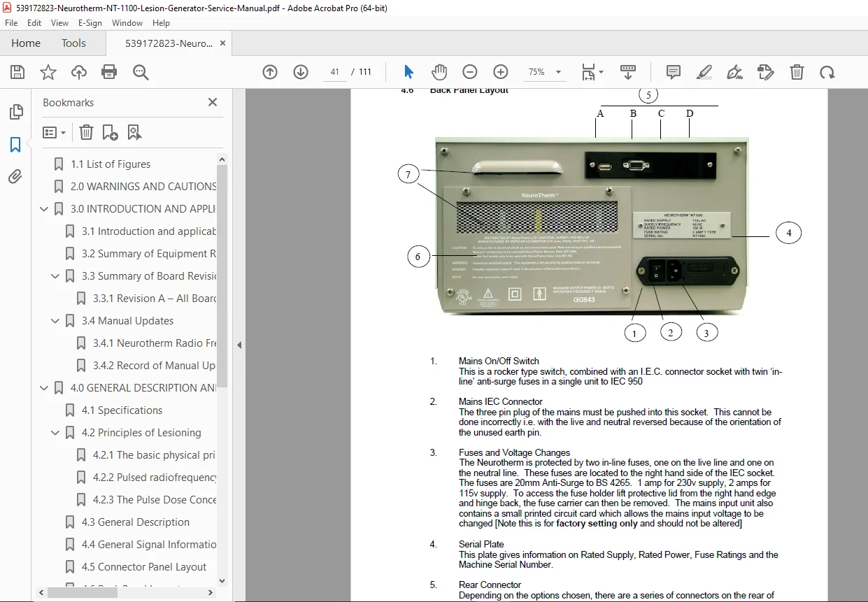This screenshot has width=868, height=602.
Task: Collapse 4.2 Principles of Lesioning
Action: (x=56, y=433)
